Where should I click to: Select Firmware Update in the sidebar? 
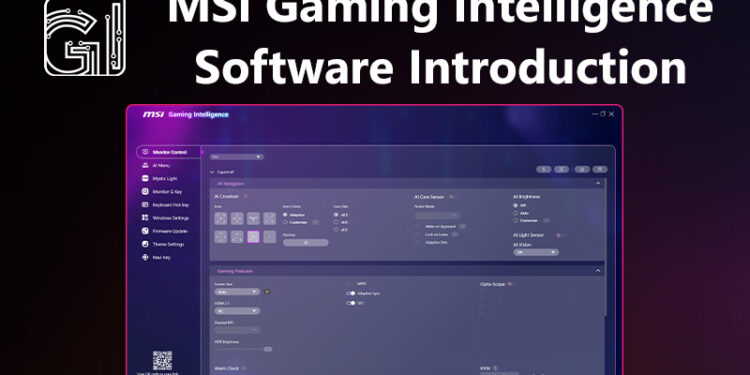point(165,231)
